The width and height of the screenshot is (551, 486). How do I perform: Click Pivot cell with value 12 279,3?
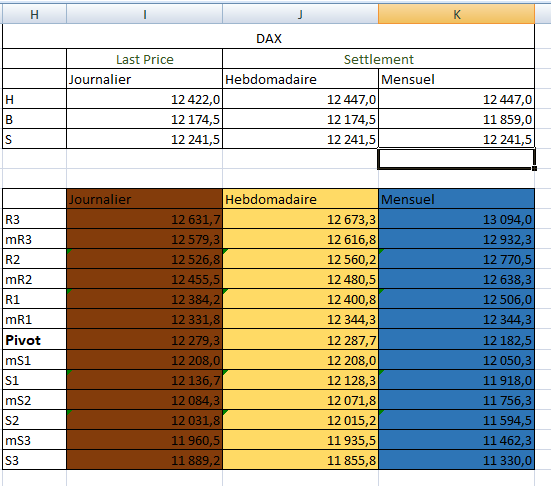144,339
